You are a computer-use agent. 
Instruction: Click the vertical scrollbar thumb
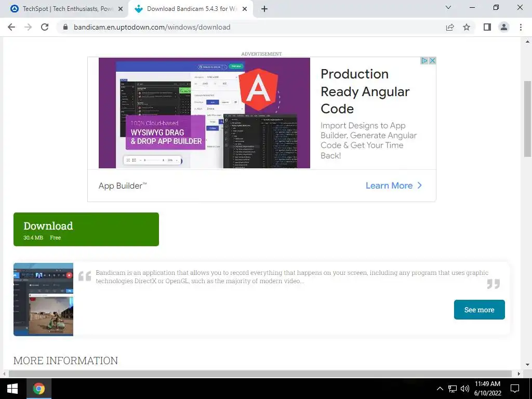tap(528, 119)
